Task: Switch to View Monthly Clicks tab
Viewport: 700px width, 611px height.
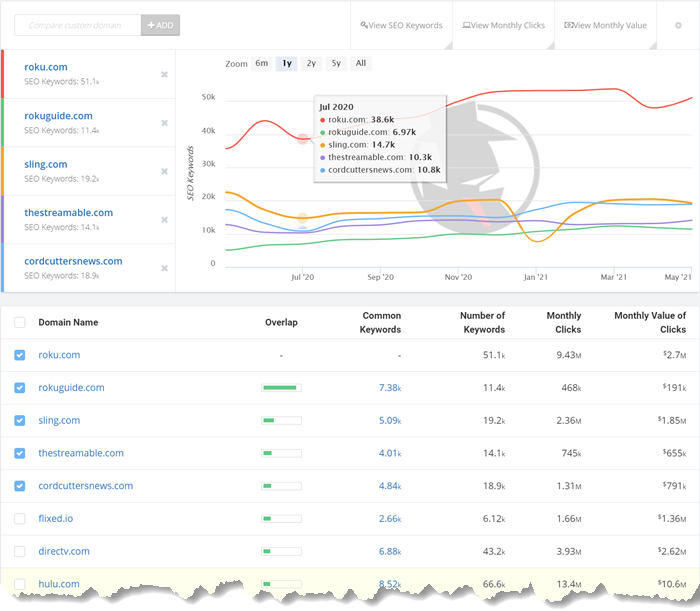Action: point(504,25)
